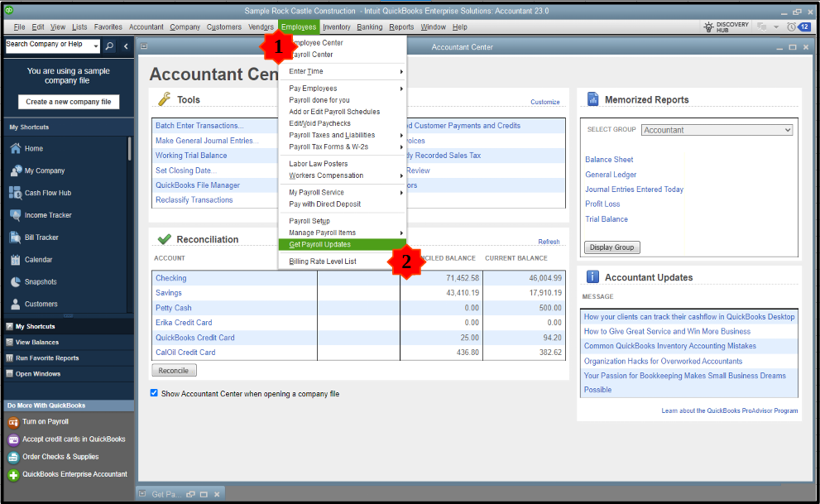Click Create a new company file button
Image resolution: width=820 pixels, height=504 pixels.
[69, 102]
